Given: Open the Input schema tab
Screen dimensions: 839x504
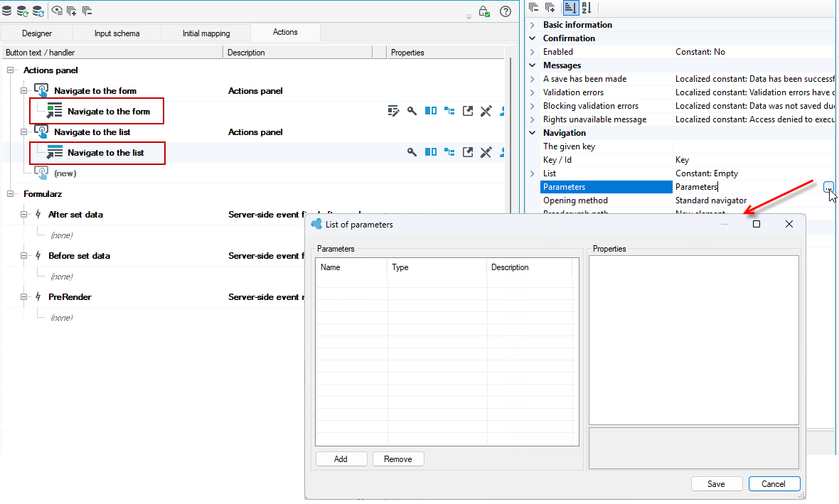Looking at the screenshot, I should point(117,33).
